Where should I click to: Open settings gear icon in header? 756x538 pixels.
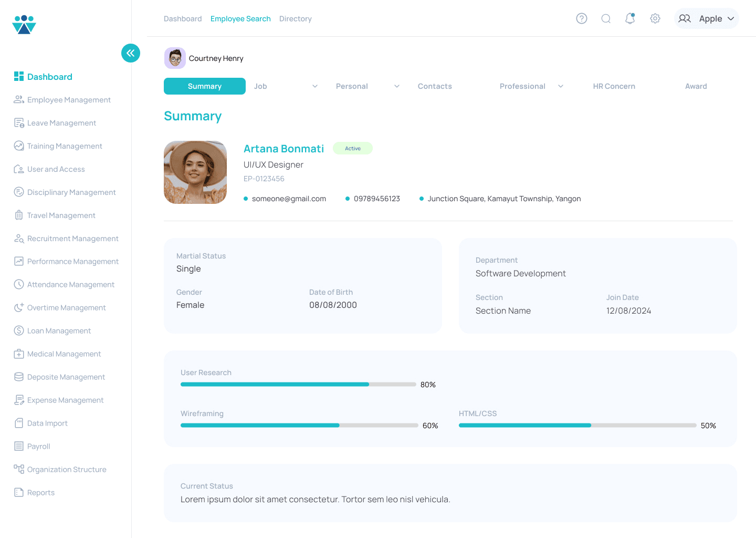point(655,18)
